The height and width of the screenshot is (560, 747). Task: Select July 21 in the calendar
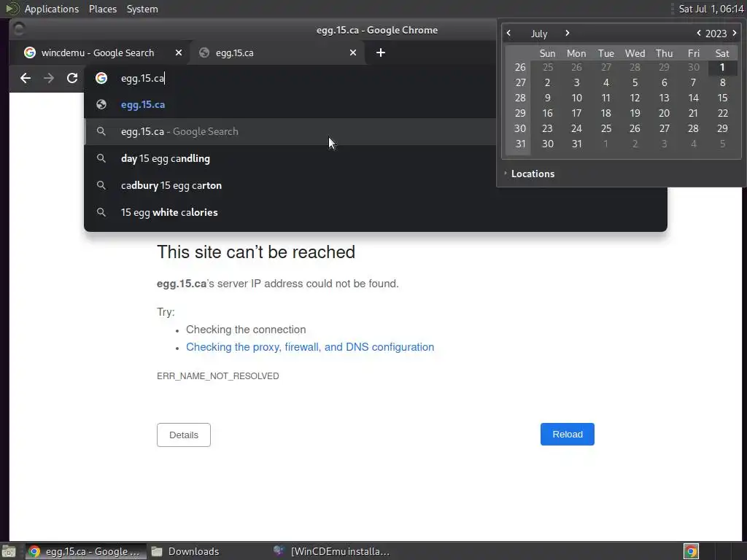coord(693,113)
